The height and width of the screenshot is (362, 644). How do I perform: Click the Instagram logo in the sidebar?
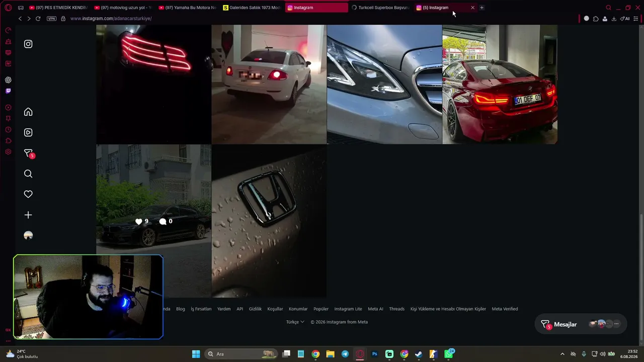28,44
